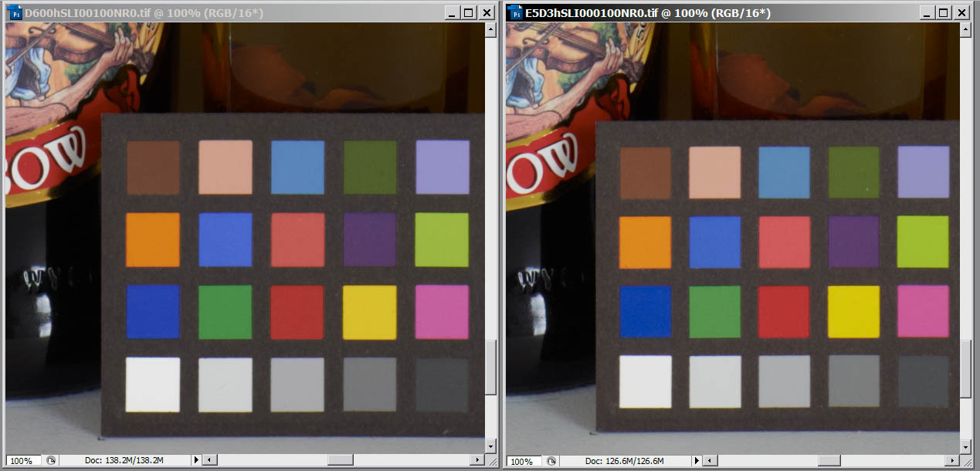Click the 100% zoom field in the D600hSLI00100NR0 window
This screenshot has height=471, width=980.
pos(23,460)
